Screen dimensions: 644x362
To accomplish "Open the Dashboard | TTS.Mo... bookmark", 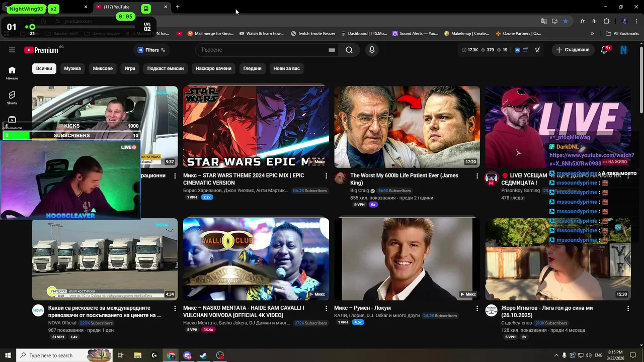I will click(x=364, y=33).
